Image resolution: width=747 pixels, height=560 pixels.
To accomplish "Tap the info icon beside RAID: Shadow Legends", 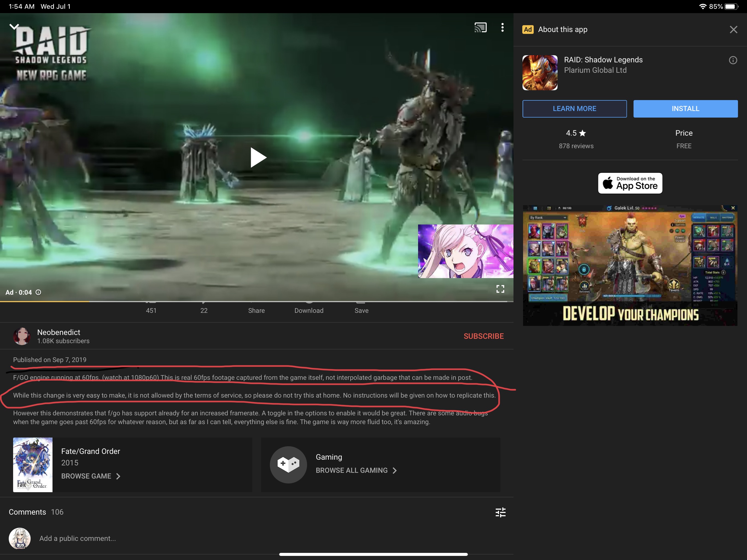I will (x=733, y=60).
